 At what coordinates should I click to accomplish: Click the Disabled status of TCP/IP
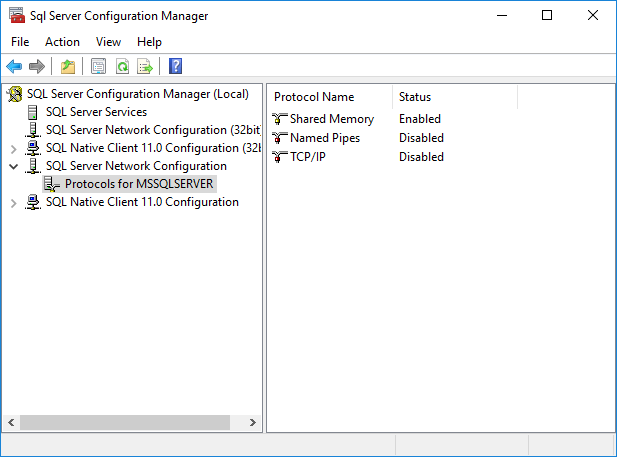[x=421, y=157]
